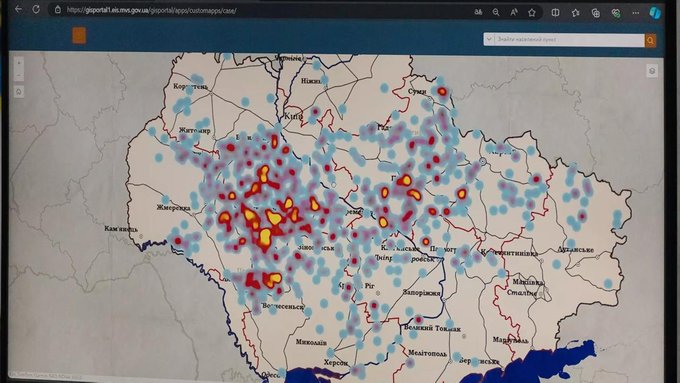Open the Copilot sidebar icon
Screen dimensions: 680x383
click(655, 13)
